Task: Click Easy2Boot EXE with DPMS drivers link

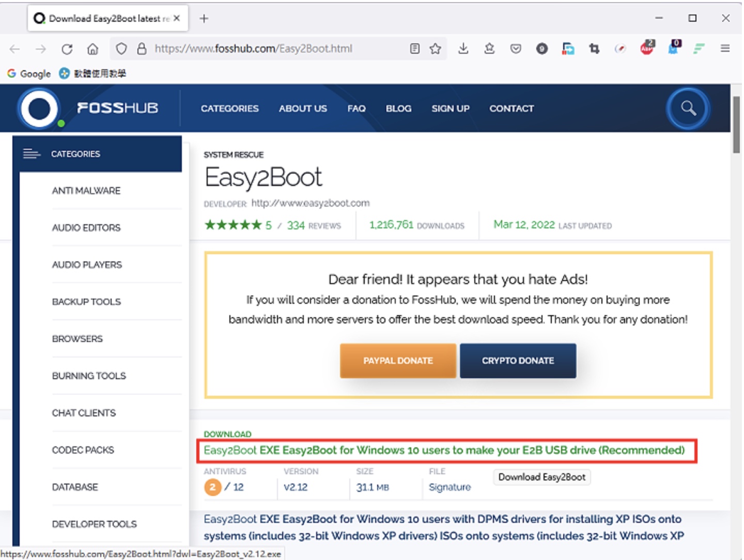Action: [x=444, y=527]
